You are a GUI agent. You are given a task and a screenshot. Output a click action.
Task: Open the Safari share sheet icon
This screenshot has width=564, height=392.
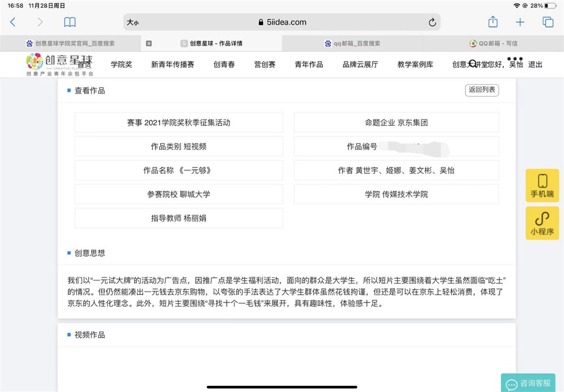tap(493, 22)
